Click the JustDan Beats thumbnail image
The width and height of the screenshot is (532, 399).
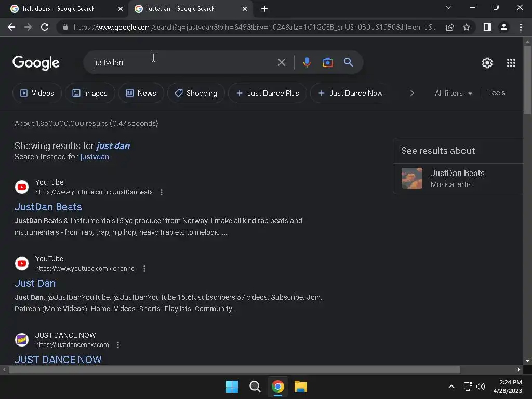tap(412, 179)
